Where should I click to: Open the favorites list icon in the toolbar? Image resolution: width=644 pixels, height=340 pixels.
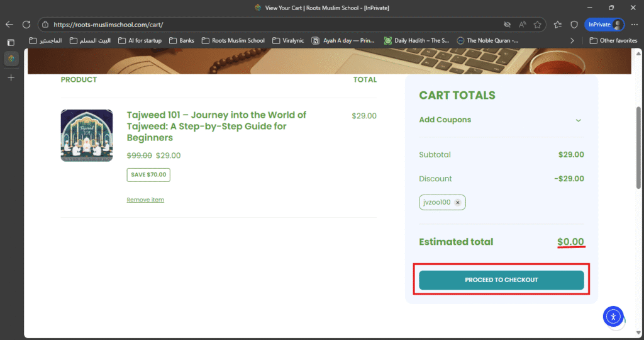point(558,25)
